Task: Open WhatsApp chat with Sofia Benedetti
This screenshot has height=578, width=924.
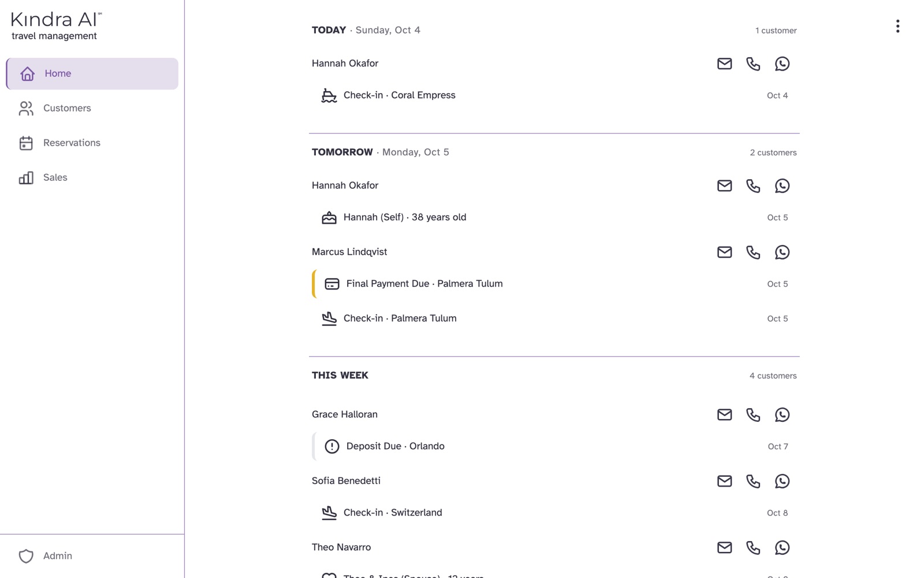Action: tap(782, 481)
